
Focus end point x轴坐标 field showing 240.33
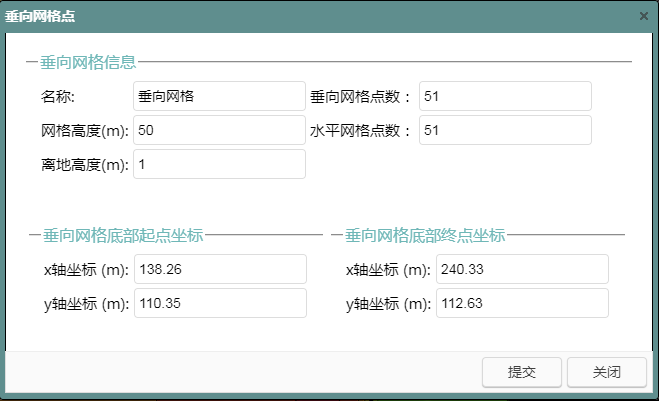coord(522,269)
